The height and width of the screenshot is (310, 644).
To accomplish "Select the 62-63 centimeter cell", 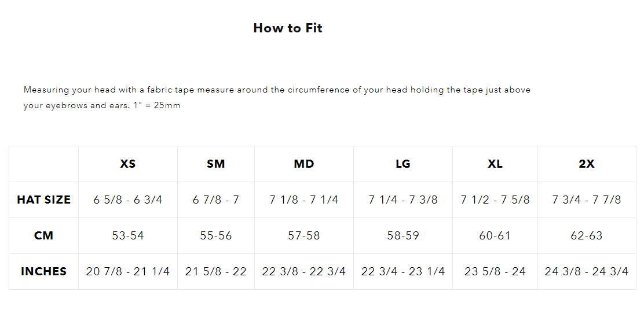I will pos(587,235).
